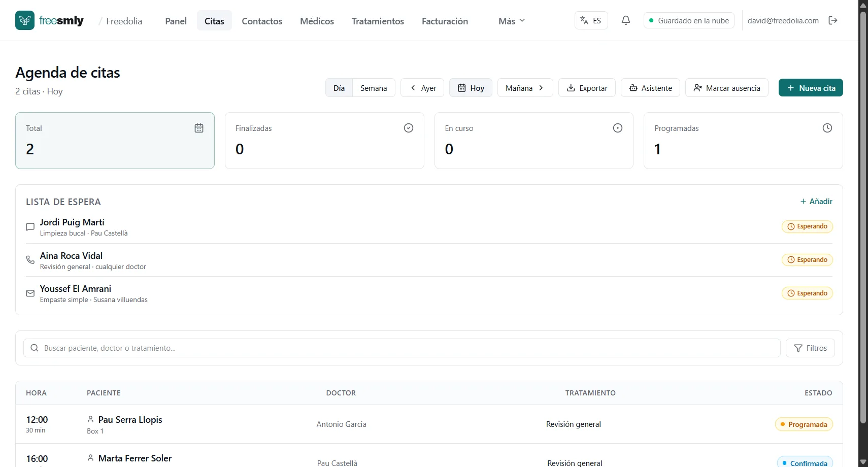868x467 pixels.
Task: Click Añadir in the waiting list
Action: pos(816,202)
